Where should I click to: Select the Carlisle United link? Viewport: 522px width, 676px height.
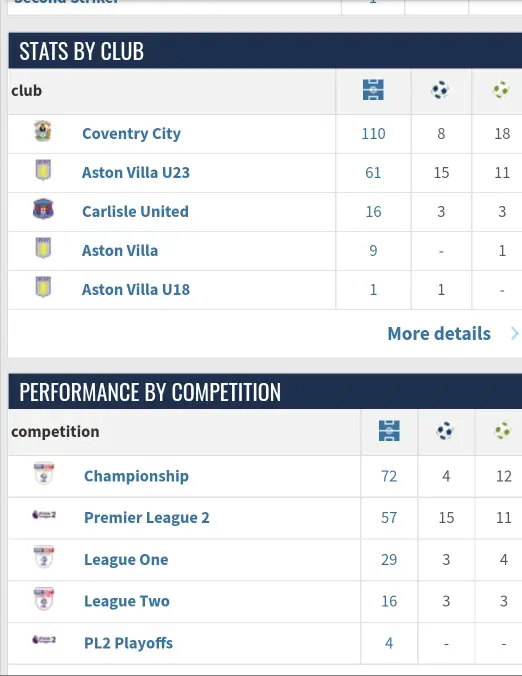click(135, 211)
